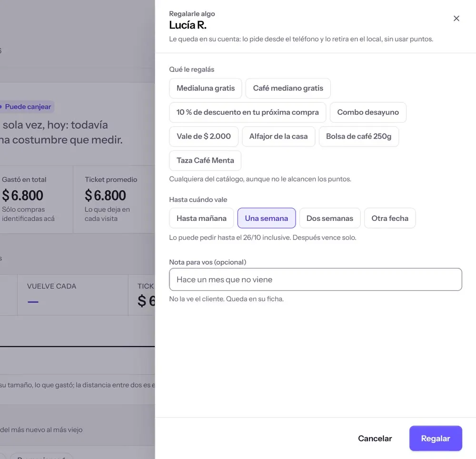Choose Una semana validity

pyautogui.click(x=267, y=218)
